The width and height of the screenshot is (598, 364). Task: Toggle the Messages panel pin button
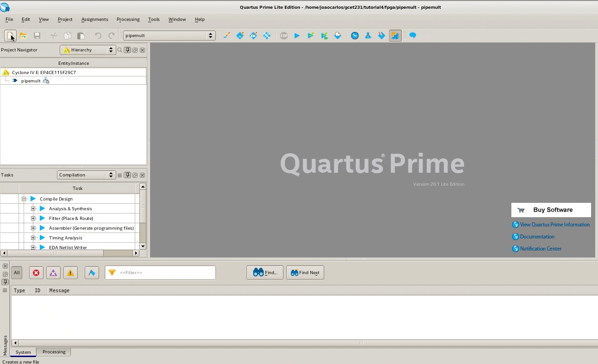[5, 282]
